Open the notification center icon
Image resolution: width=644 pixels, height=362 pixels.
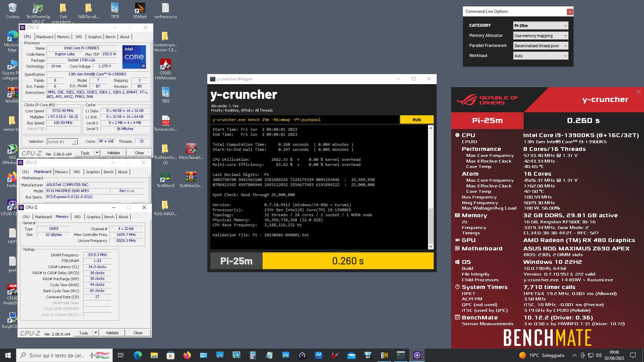(x=633, y=355)
